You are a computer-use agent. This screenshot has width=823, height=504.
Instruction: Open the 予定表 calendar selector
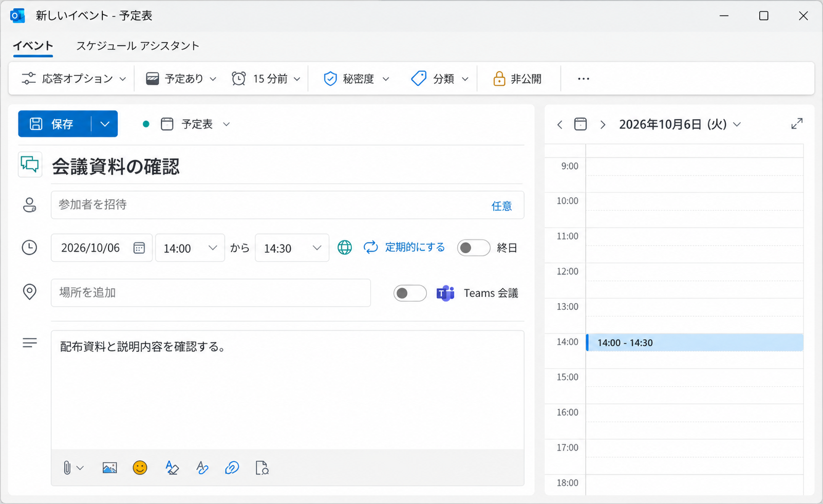(195, 124)
